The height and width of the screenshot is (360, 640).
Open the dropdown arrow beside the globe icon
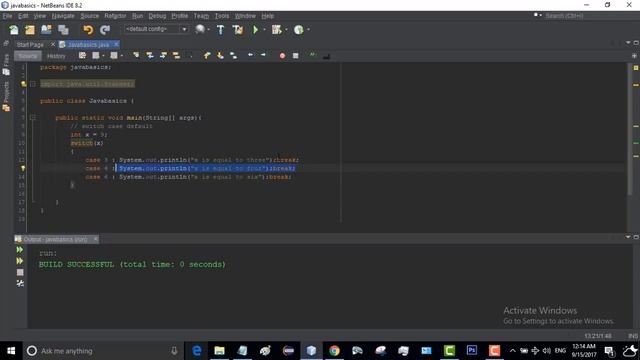pos(209,30)
